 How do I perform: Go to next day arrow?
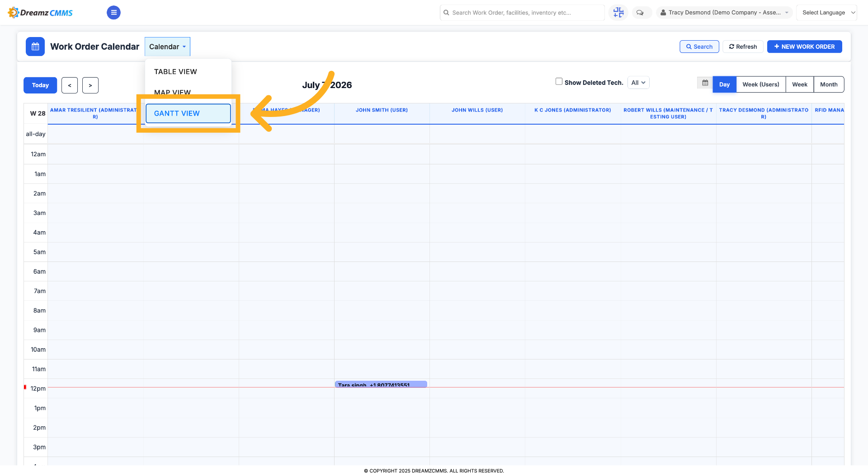pos(90,85)
